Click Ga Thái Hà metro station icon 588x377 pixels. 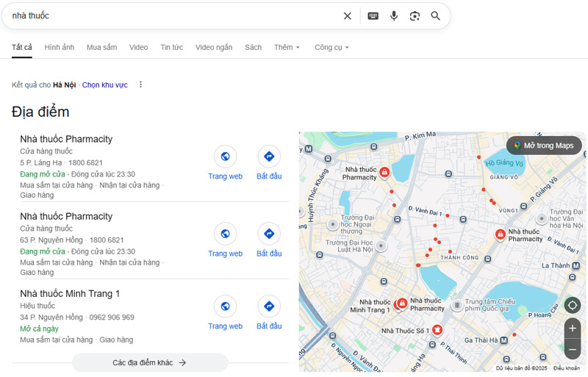[x=503, y=340]
